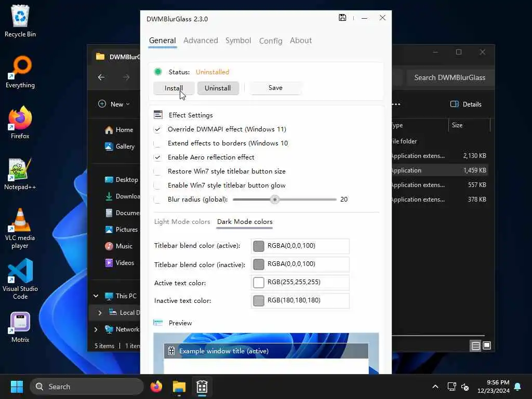This screenshot has width=532, height=399.
Task: Open the Recycle Bin desktop icon
Action: [x=20, y=21]
